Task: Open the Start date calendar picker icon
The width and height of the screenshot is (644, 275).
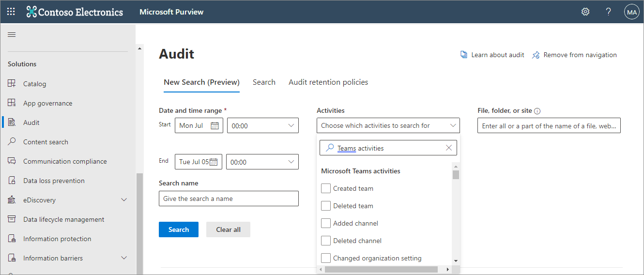Action: [215, 126]
